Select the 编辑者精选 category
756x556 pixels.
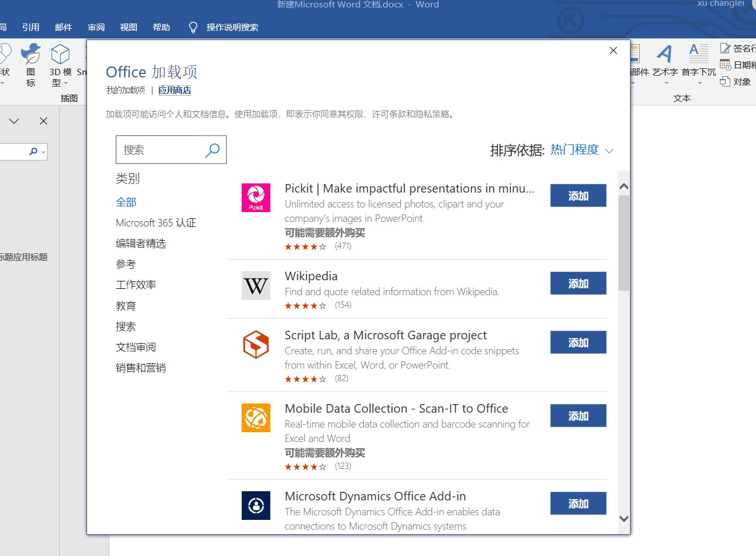point(141,244)
